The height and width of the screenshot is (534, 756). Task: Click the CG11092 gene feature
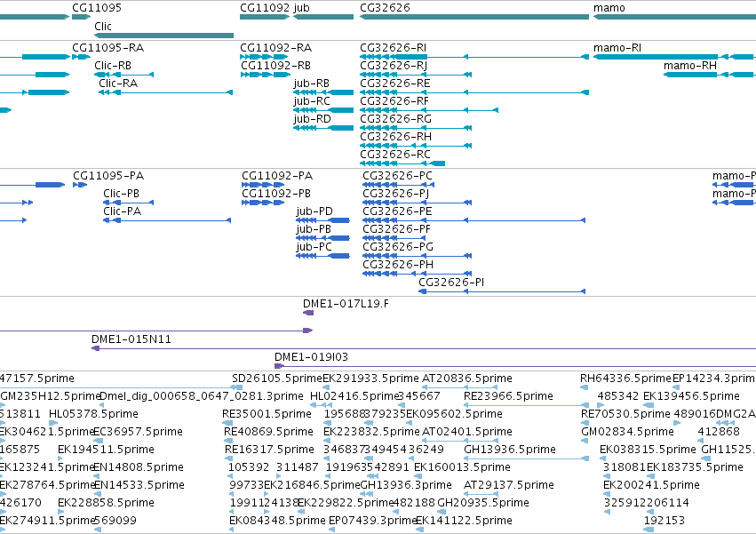click(x=265, y=17)
